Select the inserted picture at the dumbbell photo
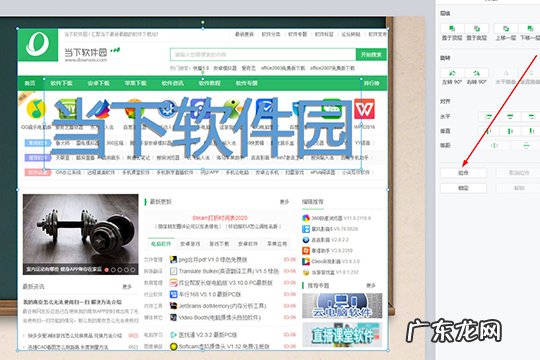 81,234
